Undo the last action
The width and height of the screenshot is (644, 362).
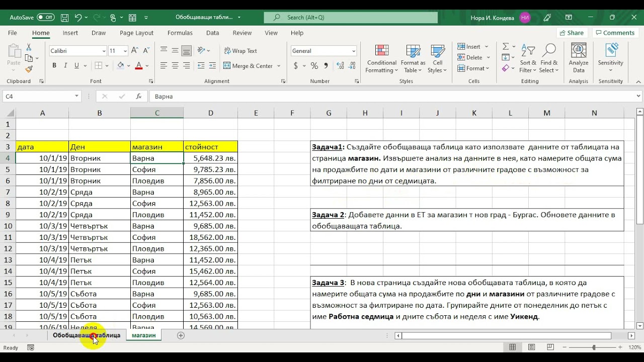click(x=78, y=17)
